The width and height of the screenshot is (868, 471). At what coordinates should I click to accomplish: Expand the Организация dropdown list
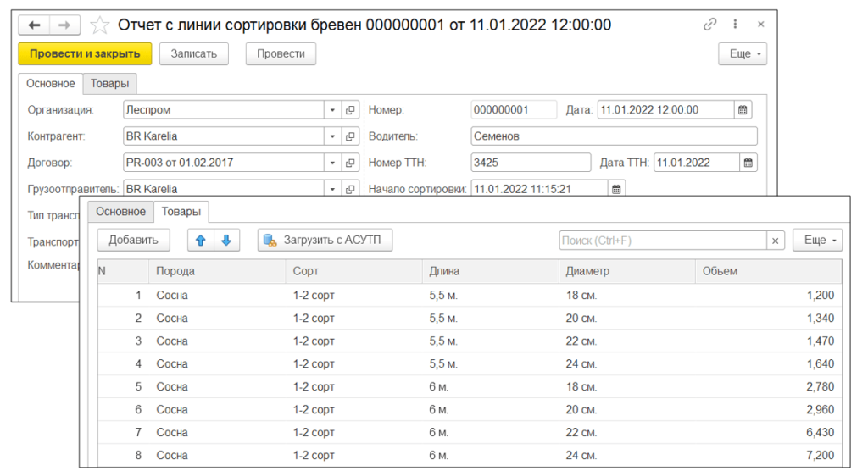point(331,109)
